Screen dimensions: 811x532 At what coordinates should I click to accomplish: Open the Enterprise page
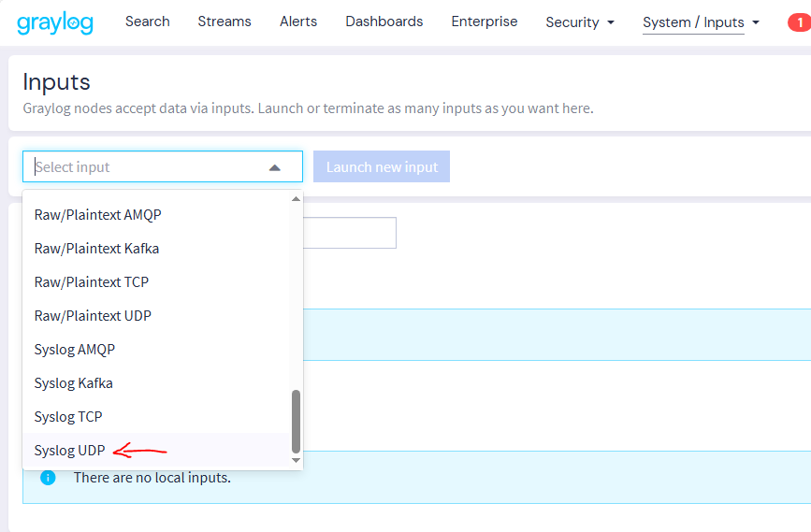[484, 22]
